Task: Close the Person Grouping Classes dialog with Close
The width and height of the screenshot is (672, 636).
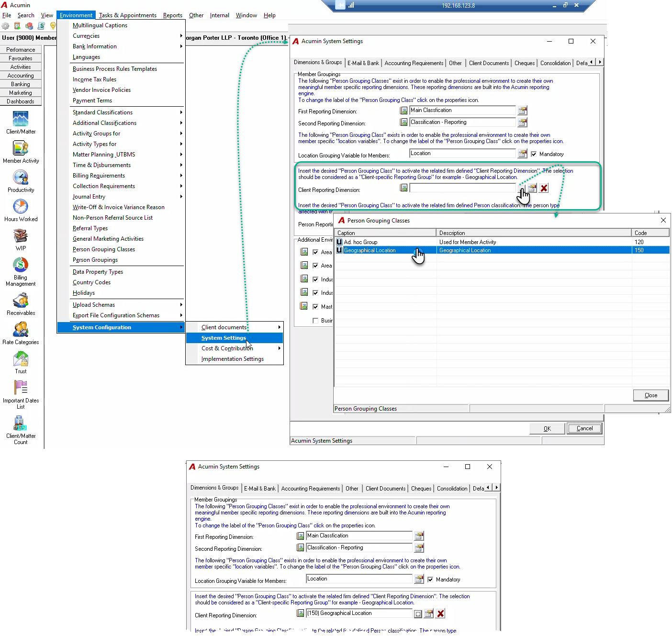Action: [651, 395]
